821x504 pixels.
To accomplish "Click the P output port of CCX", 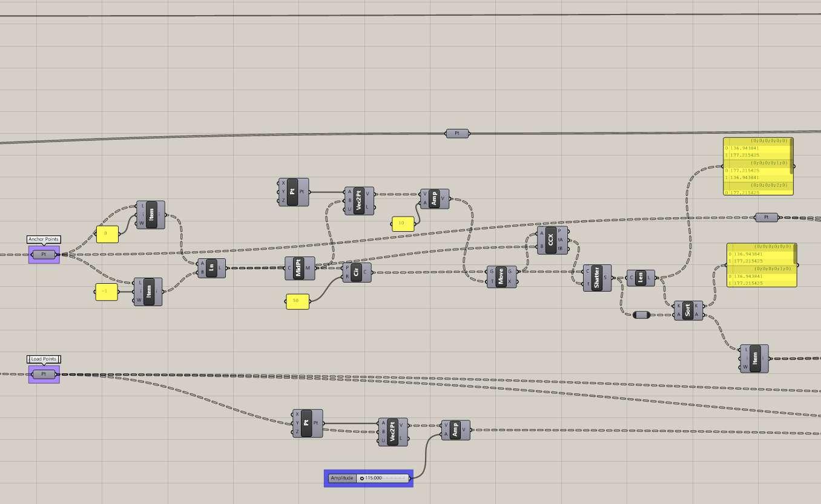I will [x=561, y=232].
